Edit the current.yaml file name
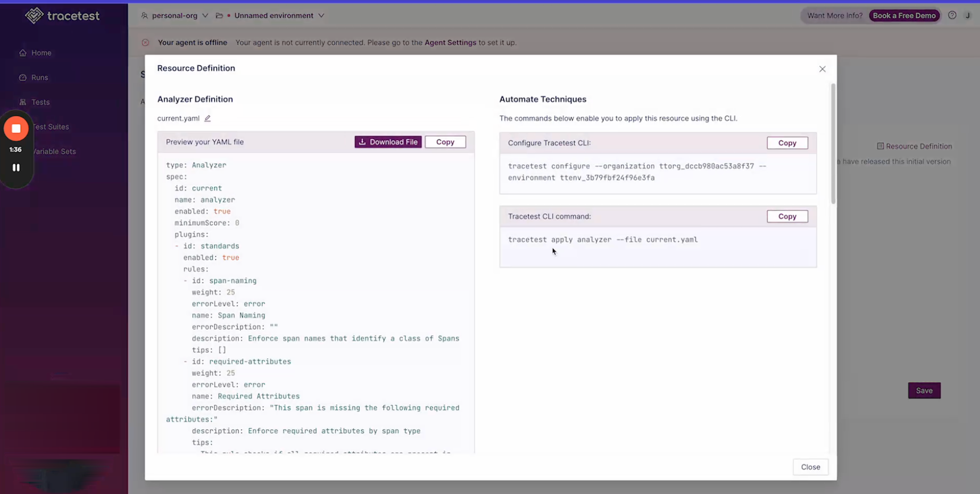 pos(207,118)
